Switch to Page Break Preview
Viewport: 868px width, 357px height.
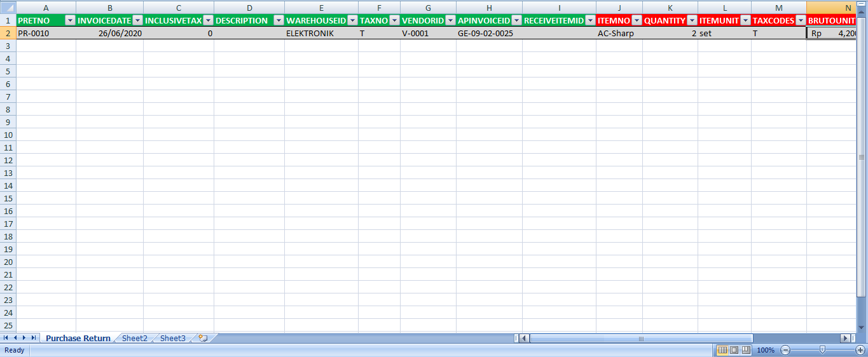[x=745, y=350]
